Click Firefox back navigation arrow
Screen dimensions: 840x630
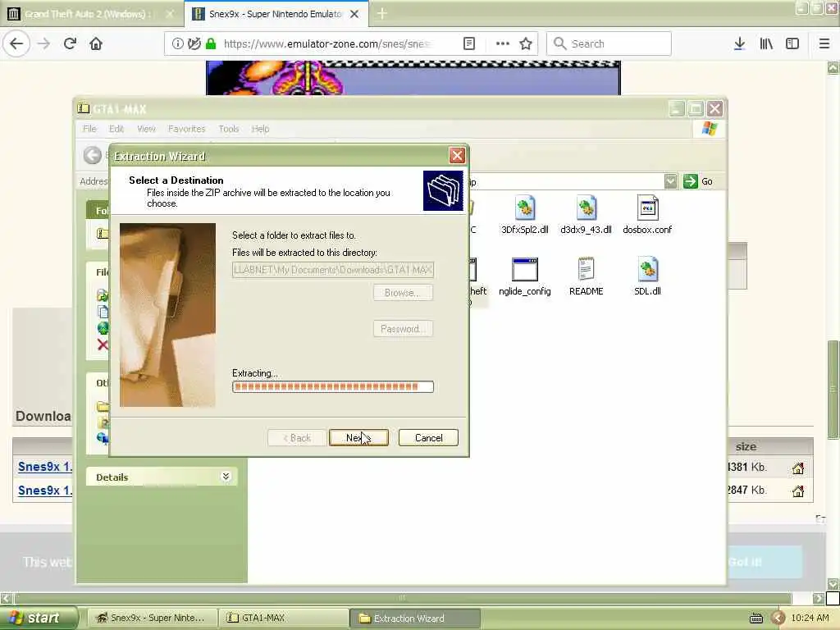coord(16,43)
